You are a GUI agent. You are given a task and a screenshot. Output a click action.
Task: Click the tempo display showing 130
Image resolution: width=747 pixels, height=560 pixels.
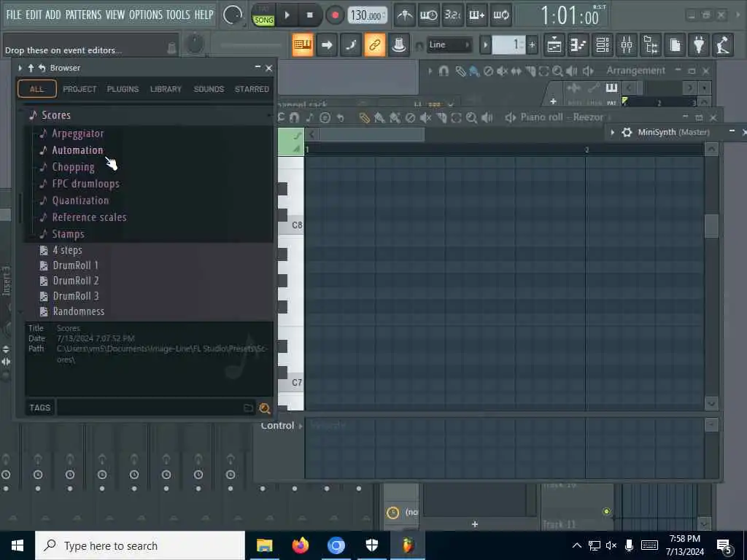pyautogui.click(x=366, y=15)
